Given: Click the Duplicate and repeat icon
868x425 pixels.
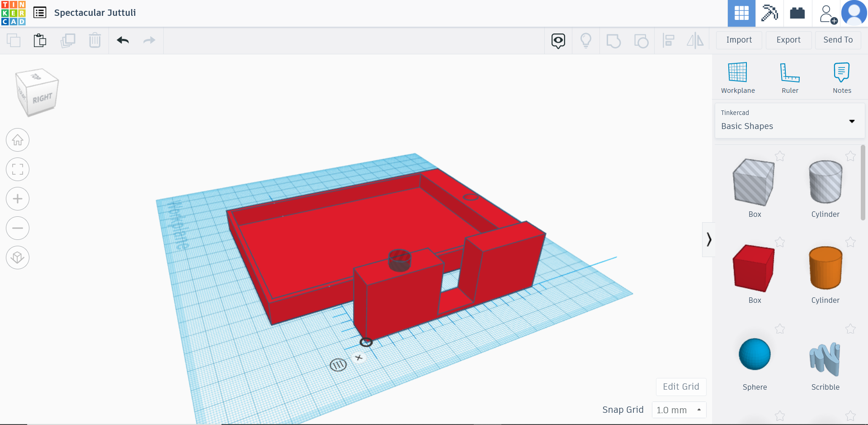Looking at the screenshot, I should 68,40.
